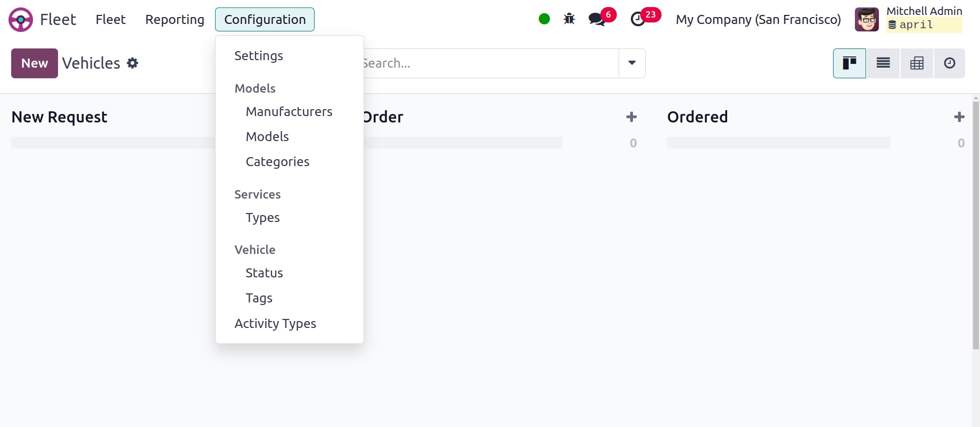Image resolution: width=980 pixels, height=427 pixels.
Task: Open the Reporting menu
Action: pyautogui.click(x=175, y=20)
